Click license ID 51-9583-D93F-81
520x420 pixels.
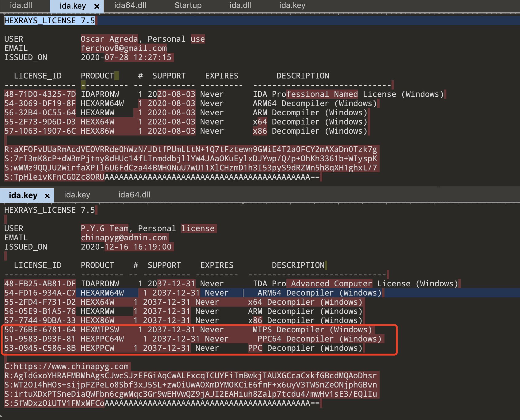pos(40,339)
